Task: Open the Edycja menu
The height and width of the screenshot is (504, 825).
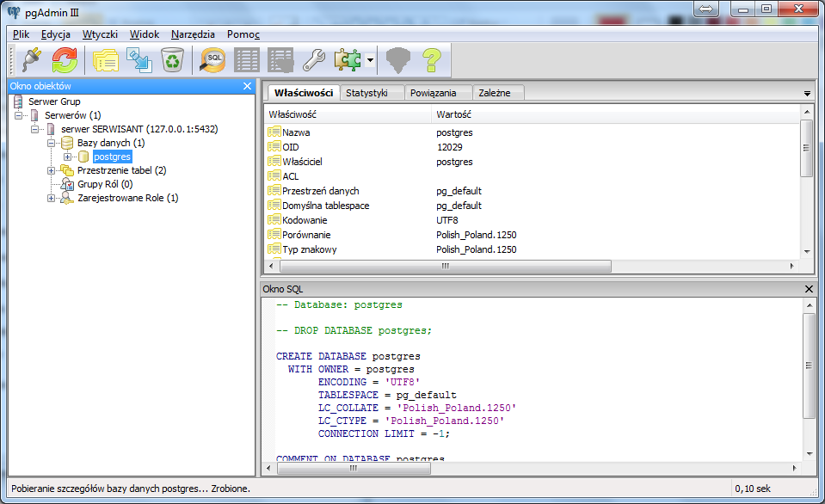Action: [x=56, y=34]
